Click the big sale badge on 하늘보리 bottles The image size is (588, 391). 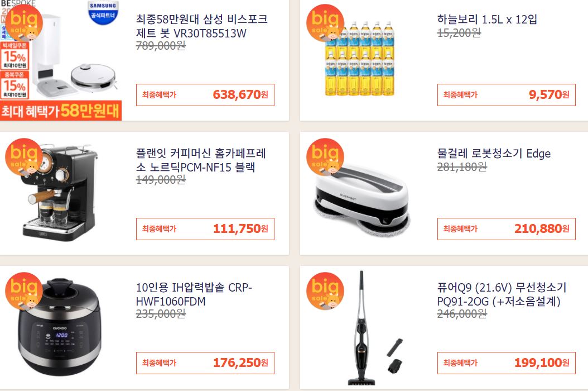tap(325, 23)
